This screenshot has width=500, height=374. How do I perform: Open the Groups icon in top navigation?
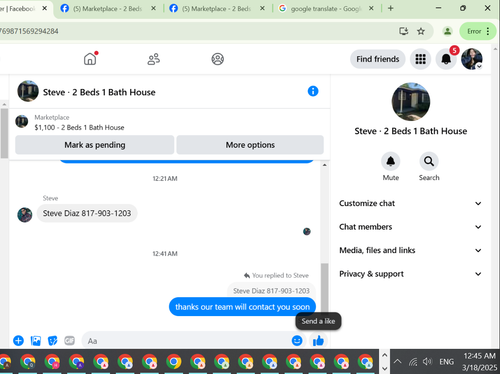click(218, 59)
